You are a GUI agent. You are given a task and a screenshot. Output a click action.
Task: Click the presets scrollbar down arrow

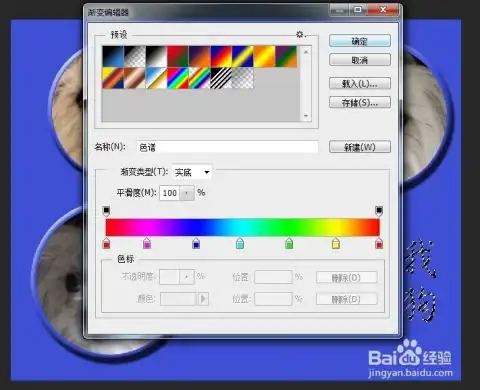tap(306, 116)
